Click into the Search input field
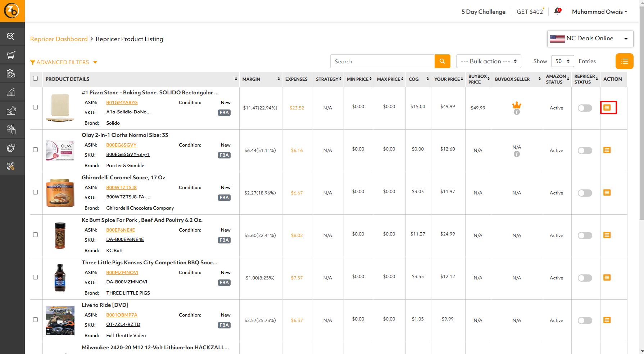 [x=382, y=61]
